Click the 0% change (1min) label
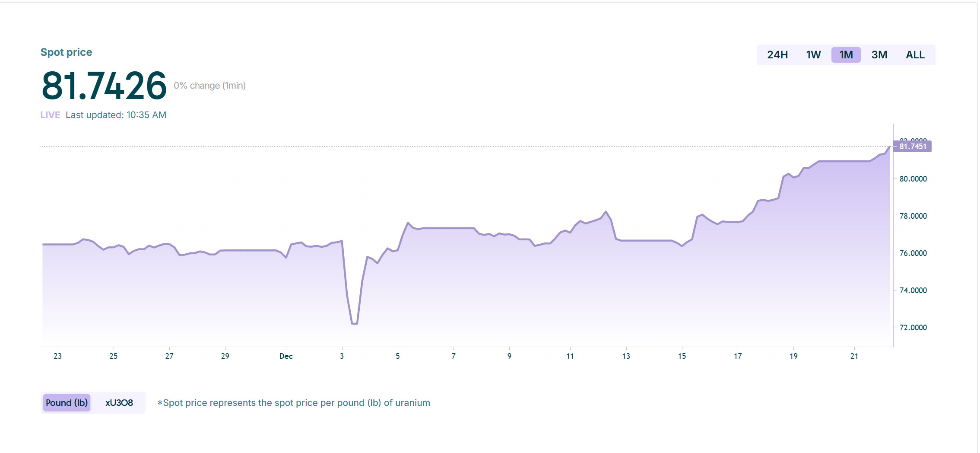This screenshot has height=453, width=980. coord(209,86)
